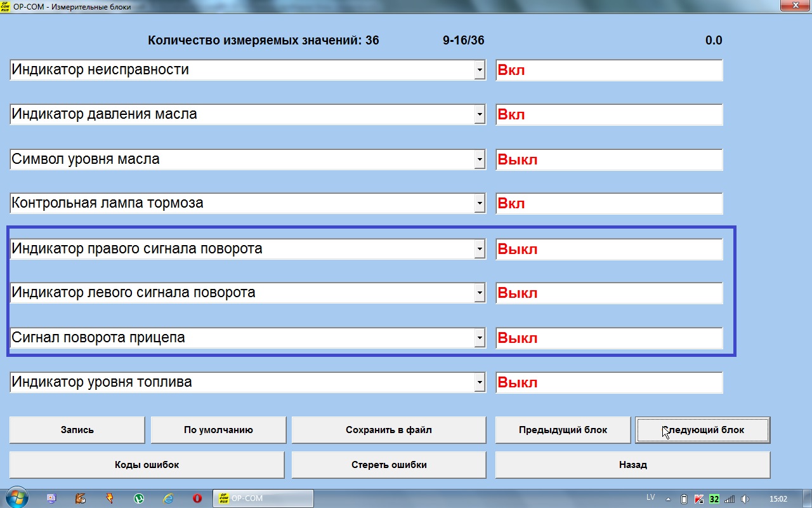Open the volume speaker tray icon
Image resolution: width=812 pixels, height=508 pixels.
click(745, 499)
